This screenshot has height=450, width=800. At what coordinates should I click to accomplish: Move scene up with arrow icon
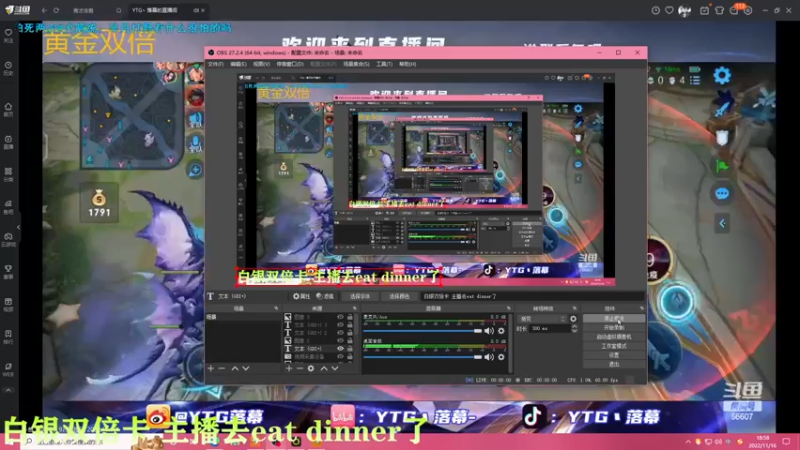[x=235, y=368]
